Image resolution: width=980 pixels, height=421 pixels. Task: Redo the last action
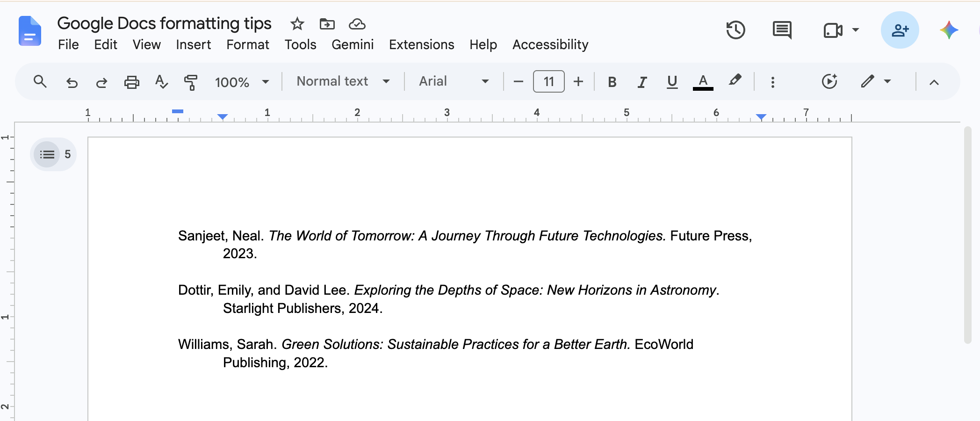(101, 82)
